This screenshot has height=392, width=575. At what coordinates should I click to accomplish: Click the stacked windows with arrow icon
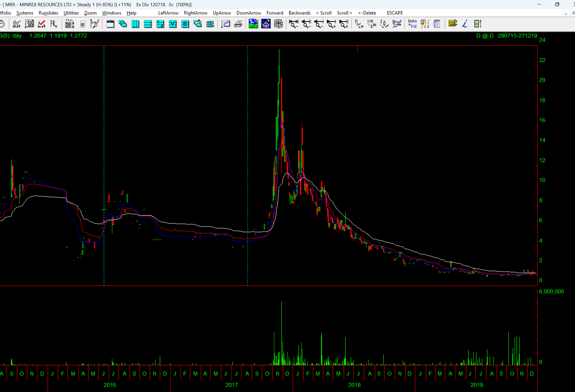click(x=198, y=24)
